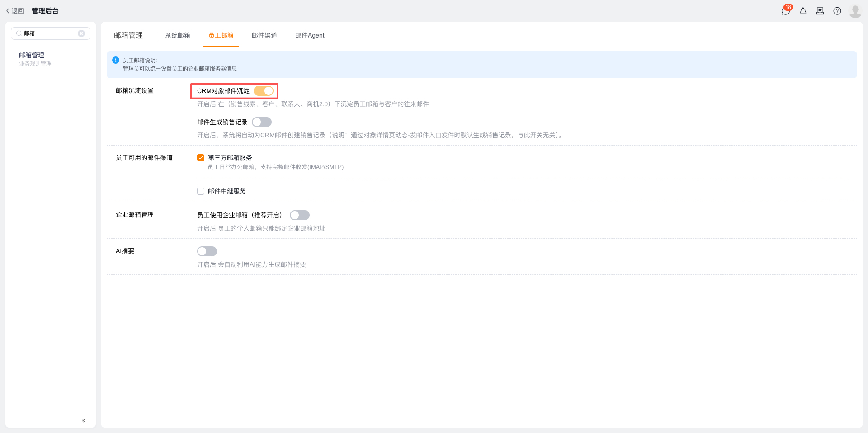Click the inbox tray icon in header
This screenshot has height=433, width=868.
pyautogui.click(x=820, y=11)
